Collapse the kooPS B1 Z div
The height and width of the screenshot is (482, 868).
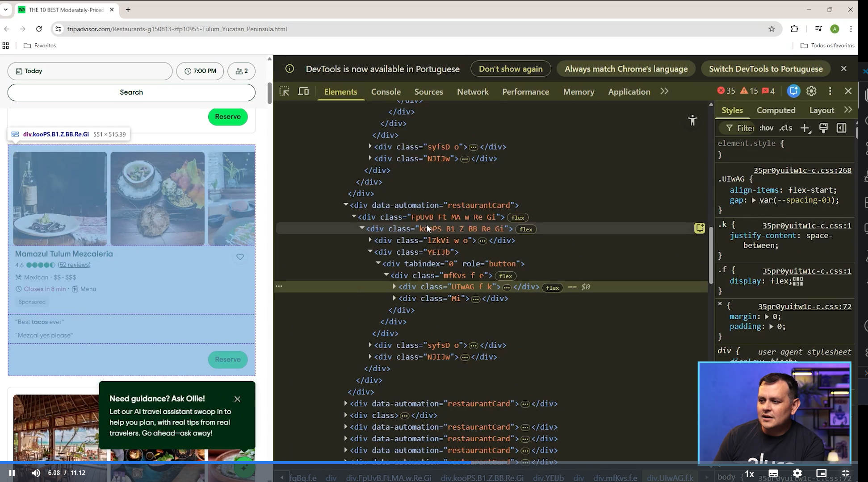click(x=362, y=228)
